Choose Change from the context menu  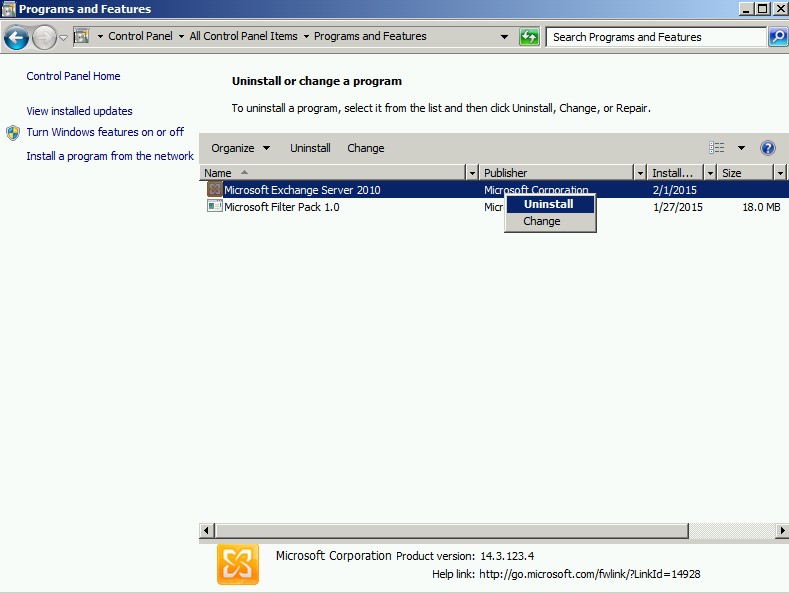click(542, 221)
